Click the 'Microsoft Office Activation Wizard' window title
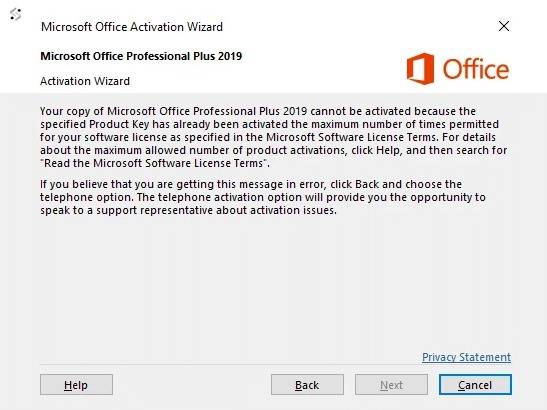Screen dimensions: 547x410 pos(132,27)
